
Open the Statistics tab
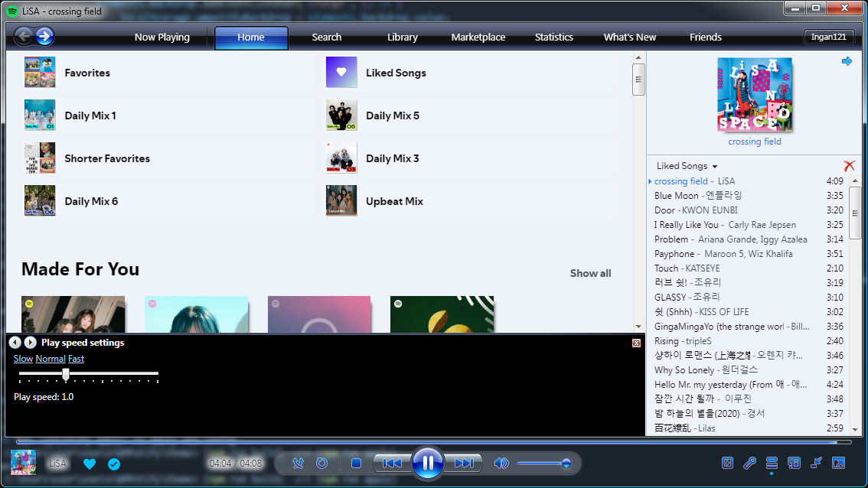coord(553,37)
